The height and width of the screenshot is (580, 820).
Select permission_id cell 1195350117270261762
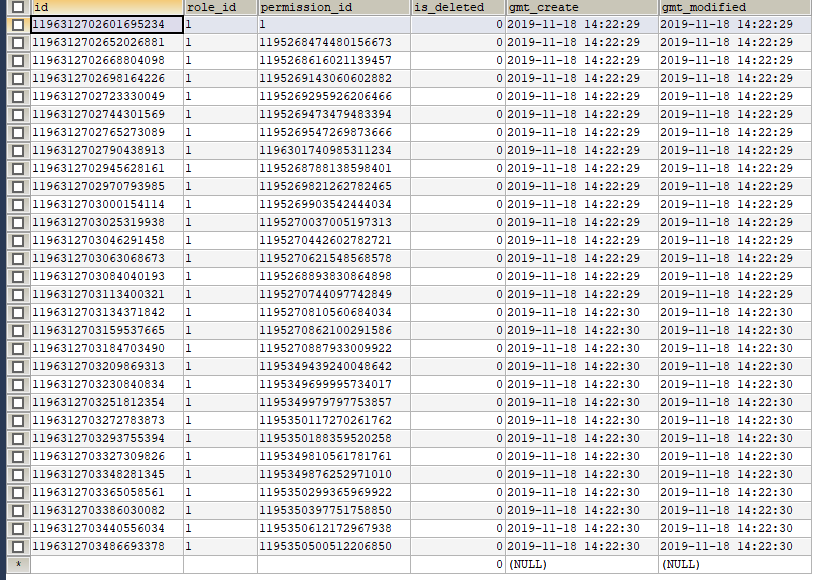click(334, 420)
